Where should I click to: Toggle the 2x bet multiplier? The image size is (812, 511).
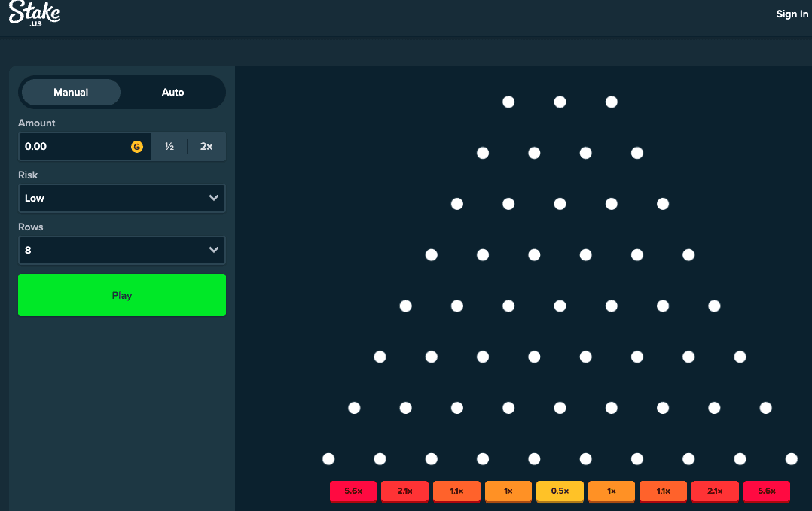click(x=206, y=146)
